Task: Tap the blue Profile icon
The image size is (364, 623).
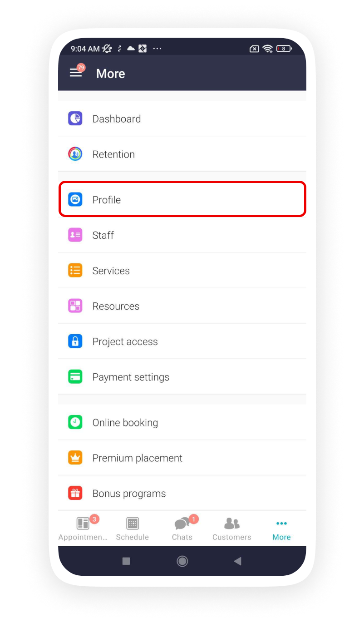Action: coord(75,199)
